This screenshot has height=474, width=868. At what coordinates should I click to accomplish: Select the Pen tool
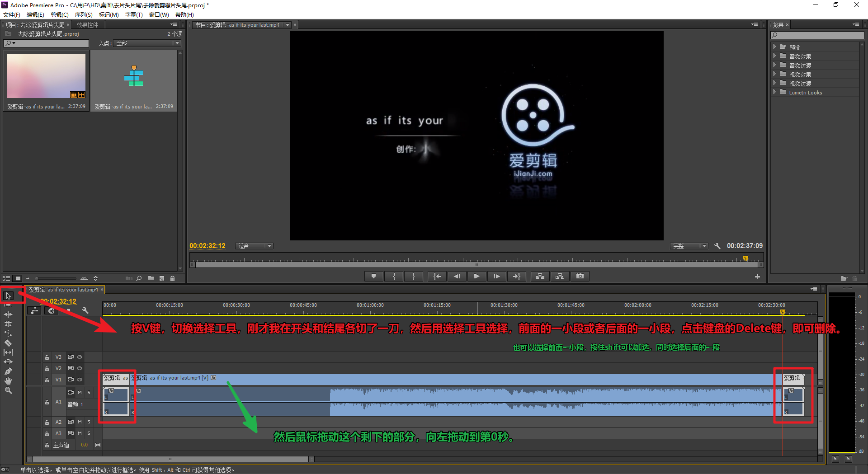(x=8, y=371)
